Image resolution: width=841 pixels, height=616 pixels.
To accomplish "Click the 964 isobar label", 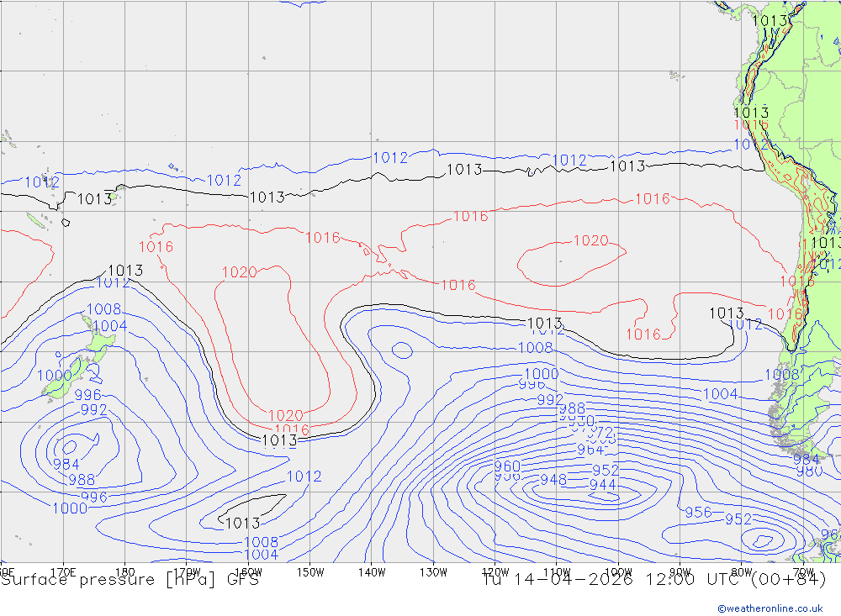I will [590, 450].
